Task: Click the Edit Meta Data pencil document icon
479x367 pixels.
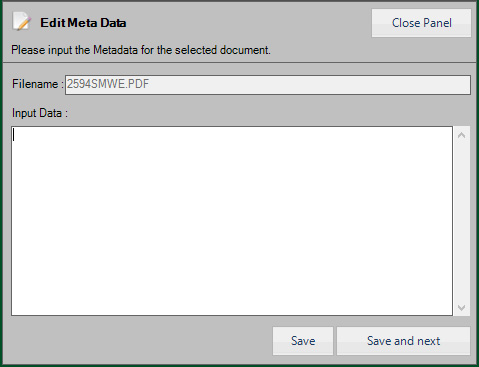Action: tap(22, 22)
